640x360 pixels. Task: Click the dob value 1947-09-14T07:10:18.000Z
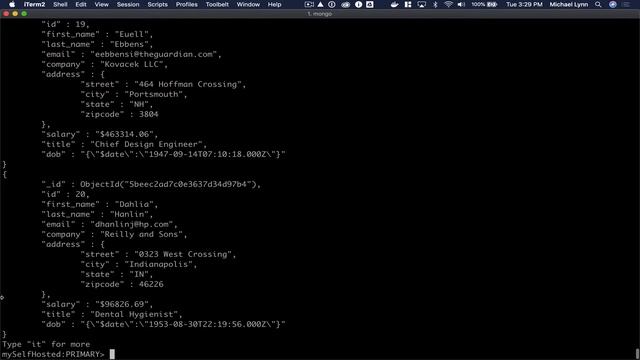click(x=207, y=154)
